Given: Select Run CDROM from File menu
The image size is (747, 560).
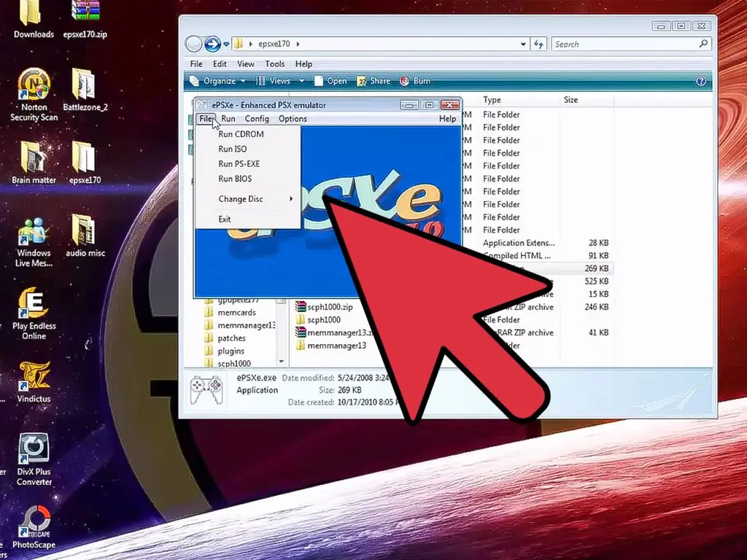Looking at the screenshot, I should [x=248, y=134].
